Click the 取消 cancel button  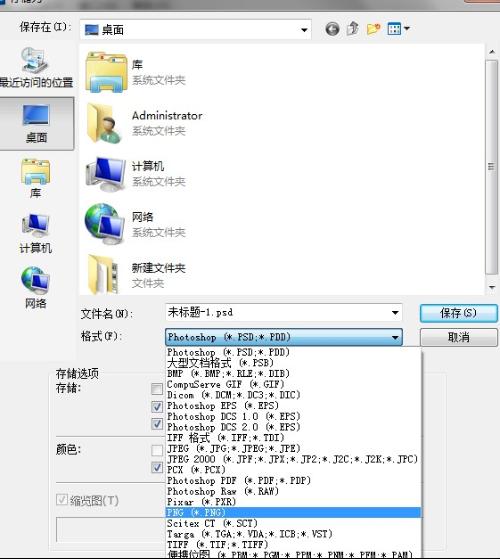[458, 337]
